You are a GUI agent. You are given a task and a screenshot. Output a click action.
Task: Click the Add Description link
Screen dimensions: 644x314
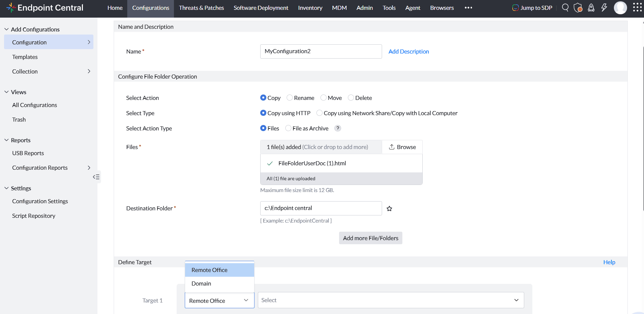pyautogui.click(x=408, y=51)
